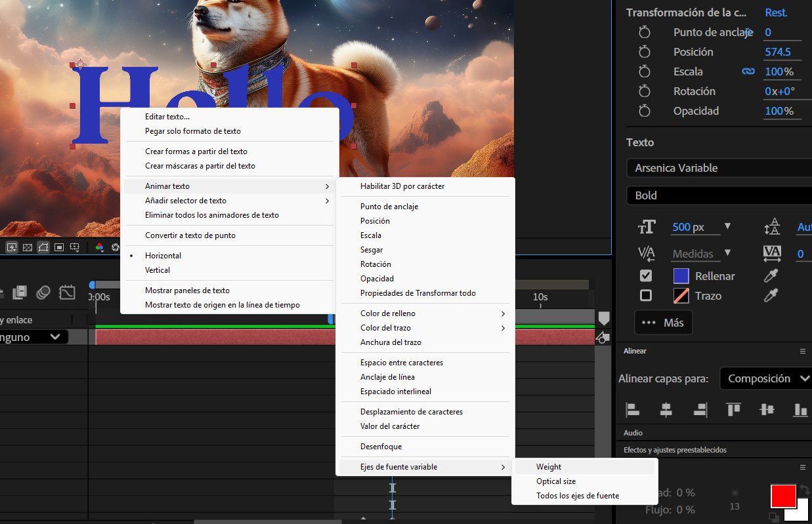Click the eyedropper beside Rellenar
Image resolution: width=812 pixels, height=524 pixels.
tap(771, 275)
